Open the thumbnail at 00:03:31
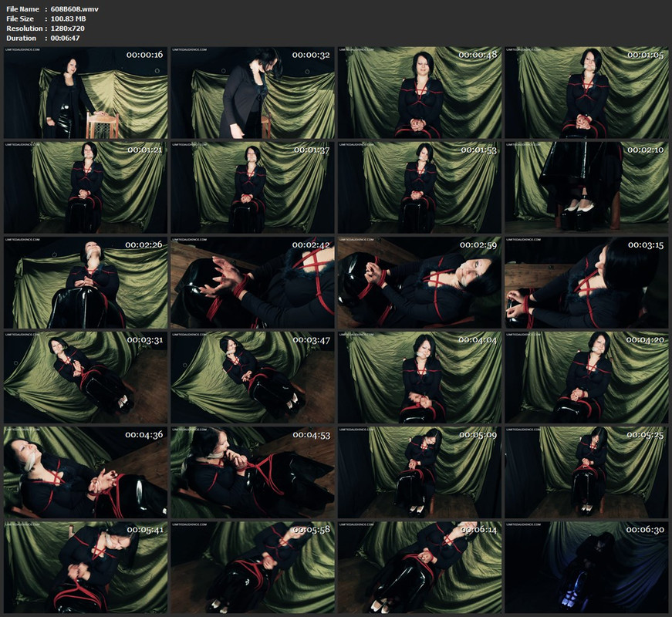The image size is (672, 617). [86, 377]
